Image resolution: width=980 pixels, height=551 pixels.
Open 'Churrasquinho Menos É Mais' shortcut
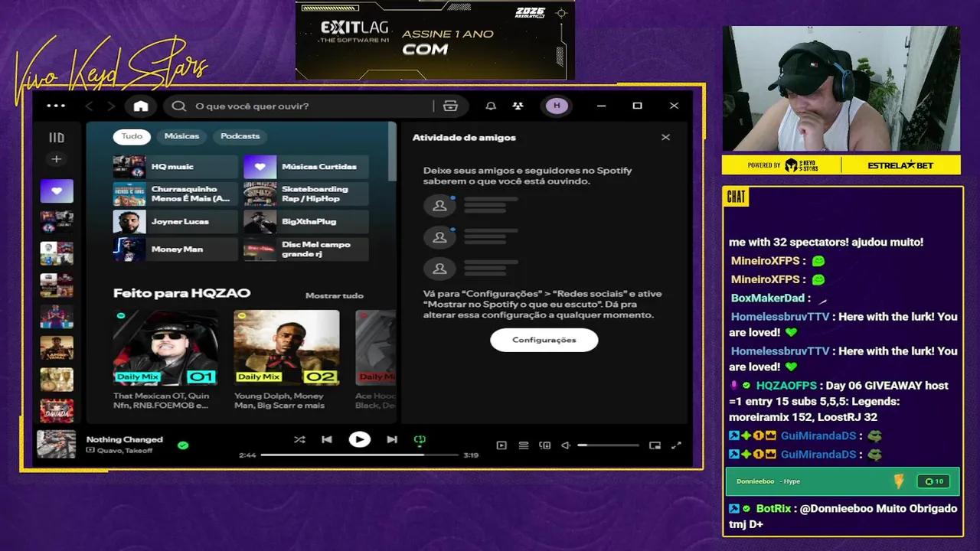tap(175, 194)
